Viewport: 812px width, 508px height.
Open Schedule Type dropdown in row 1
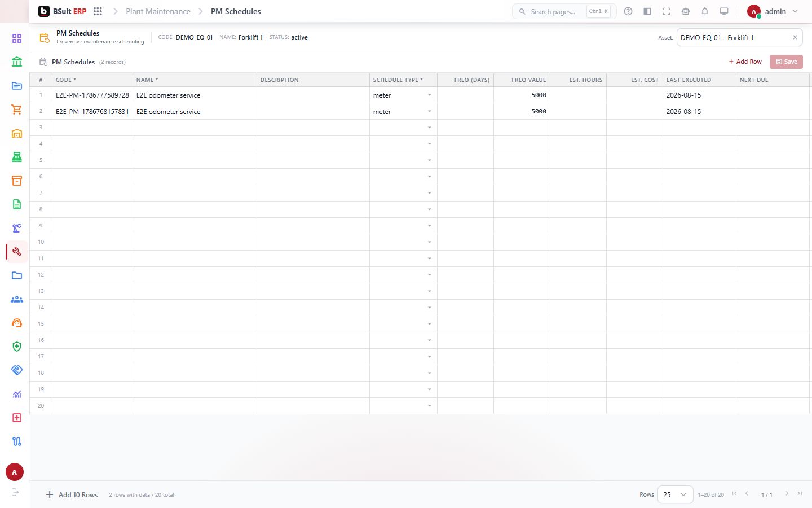(x=430, y=95)
